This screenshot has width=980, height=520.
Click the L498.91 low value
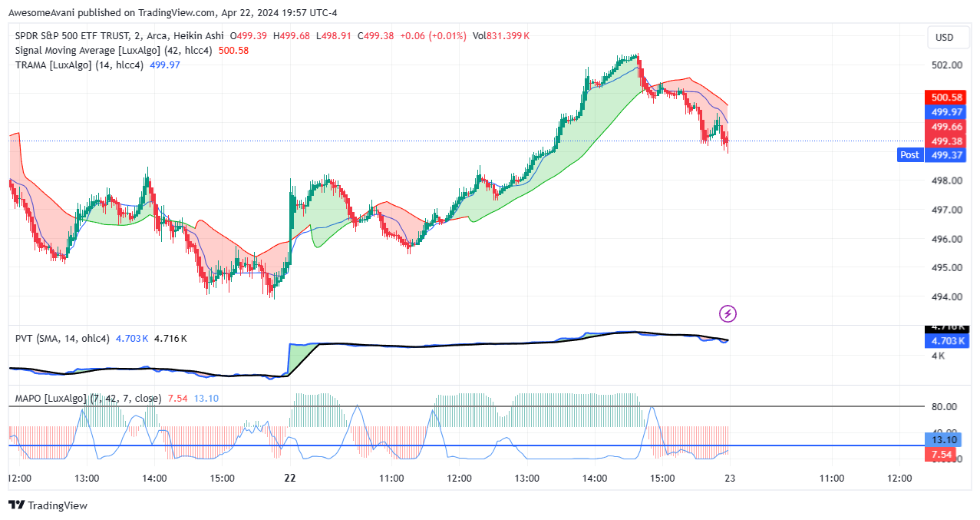[x=335, y=36]
